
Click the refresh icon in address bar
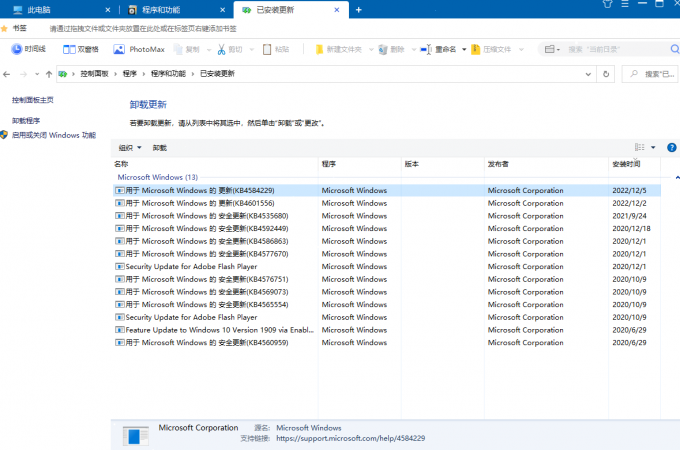(607, 74)
